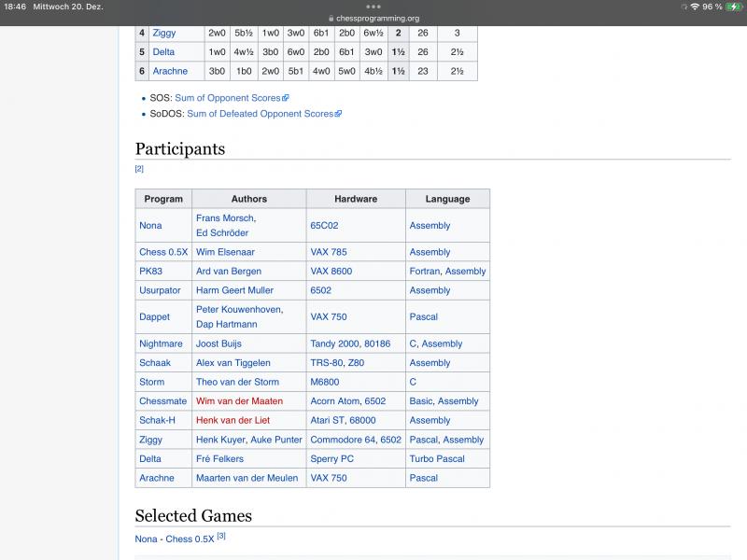
Task: Tap the padlock icon in the address bar
Action: pyautogui.click(x=331, y=18)
